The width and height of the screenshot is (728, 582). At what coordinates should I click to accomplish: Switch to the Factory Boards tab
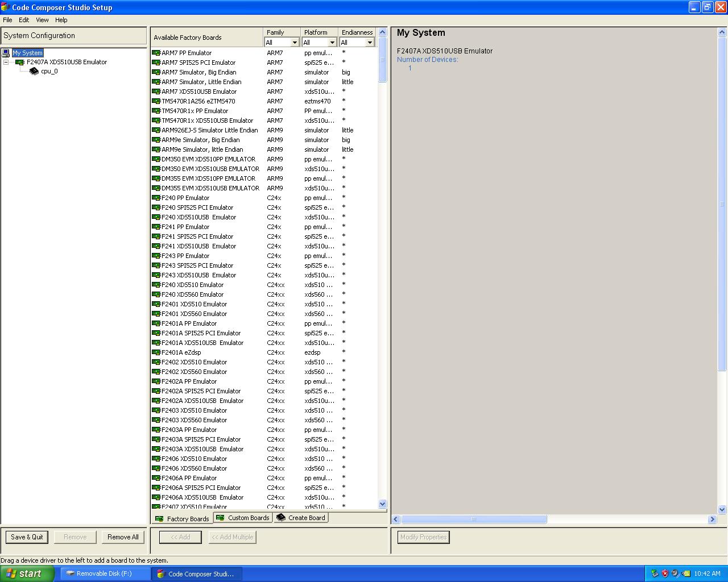click(x=182, y=518)
